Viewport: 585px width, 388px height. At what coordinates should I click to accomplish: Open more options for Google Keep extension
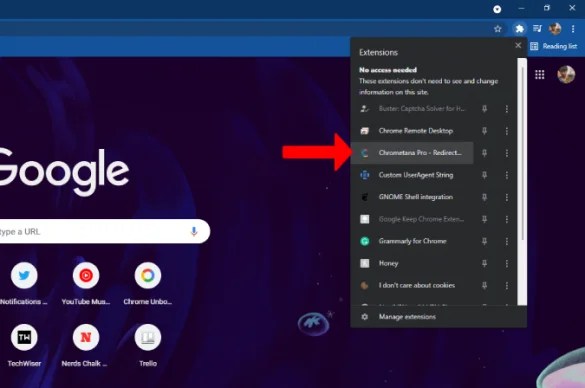507,219
